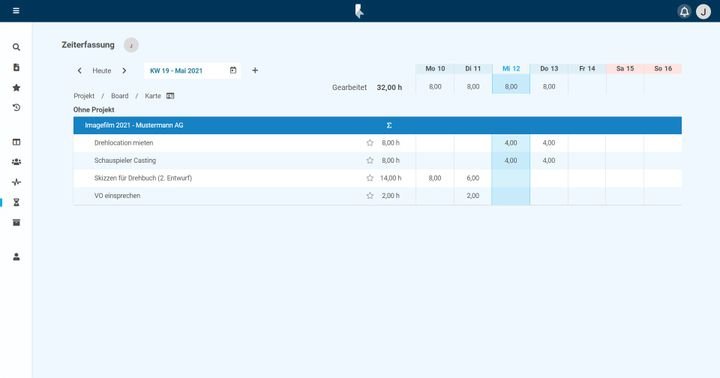The height and width of the screenshot is (378, 720).
Task: Click the Zeiterfassung page title
Action: [x=88, y=45]
